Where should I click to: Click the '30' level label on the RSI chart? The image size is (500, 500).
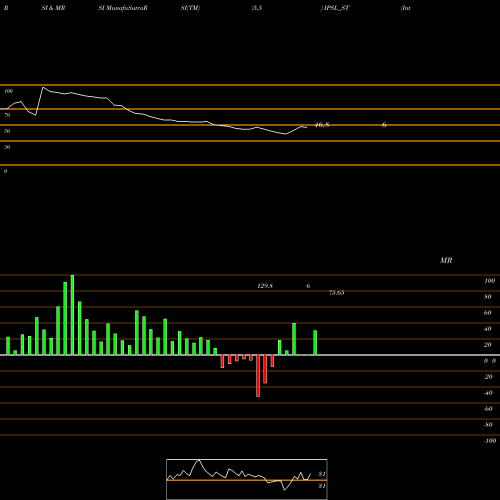coord(7,147)
